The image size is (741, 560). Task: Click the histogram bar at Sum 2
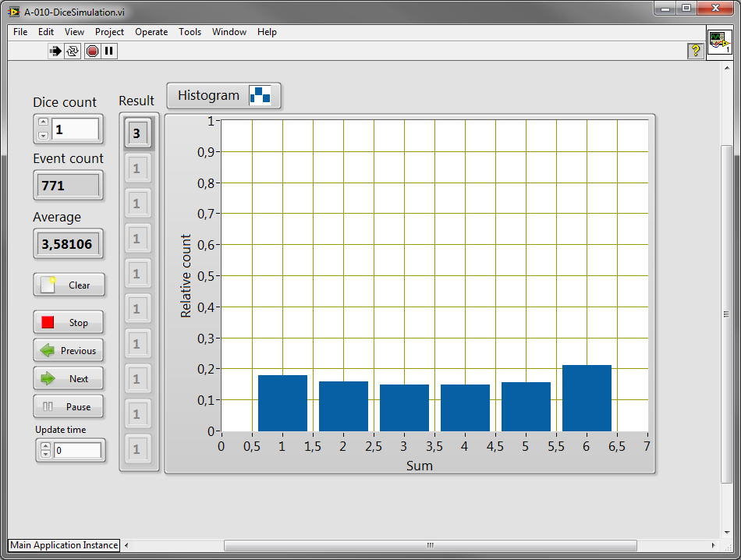(343, 406)
